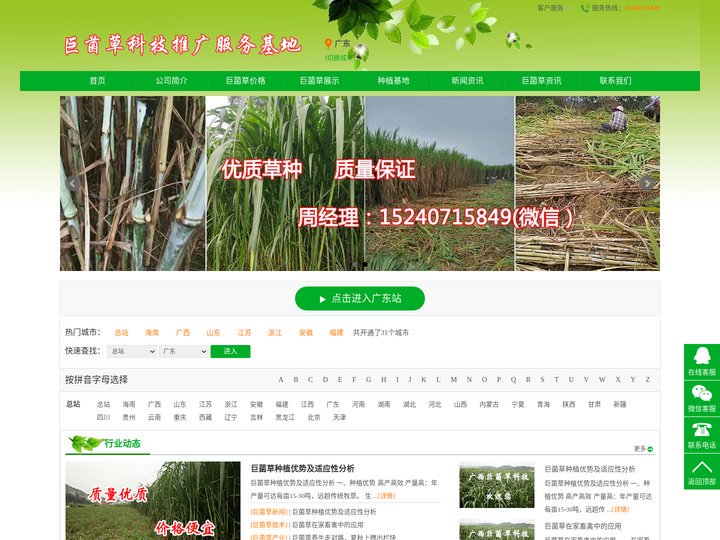Image resolution: width=720 pixels, height=540 pixels.
Task: Open the 总站 quick-search dropdown
Action: pos(132,351)
